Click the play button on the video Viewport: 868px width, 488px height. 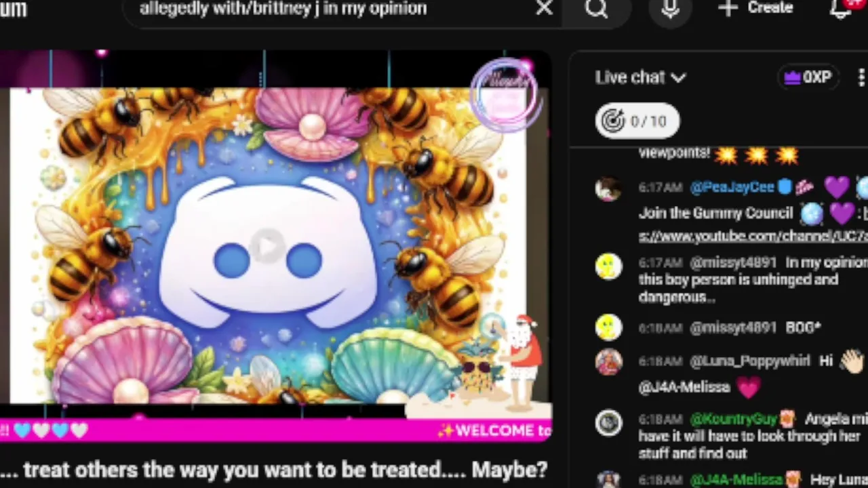(268, 245)
